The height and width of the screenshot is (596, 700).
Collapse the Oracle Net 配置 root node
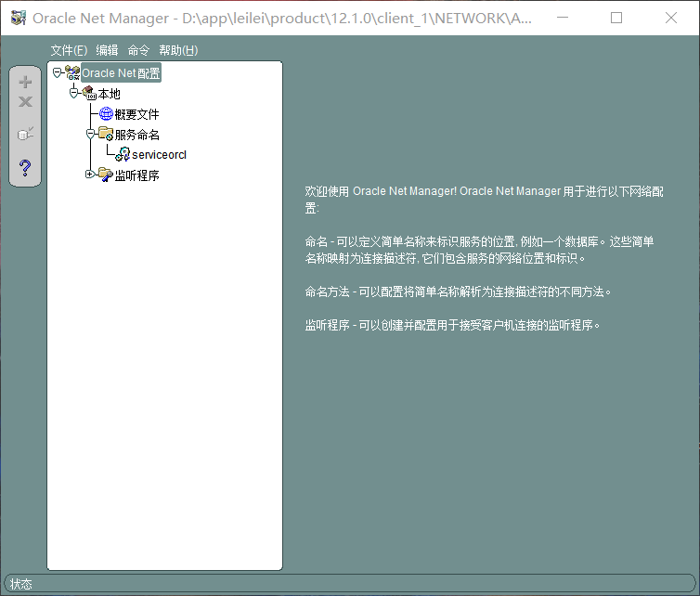click(x=58, y=72)
